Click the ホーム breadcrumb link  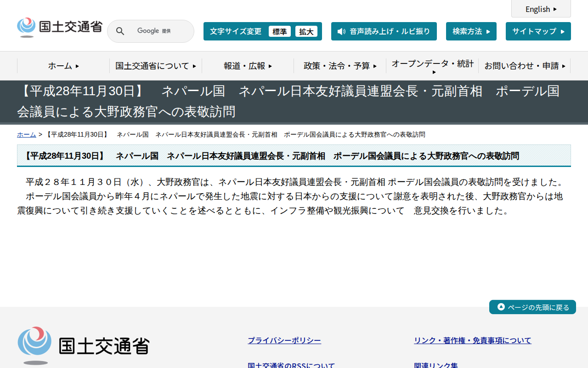click(27, 134)
